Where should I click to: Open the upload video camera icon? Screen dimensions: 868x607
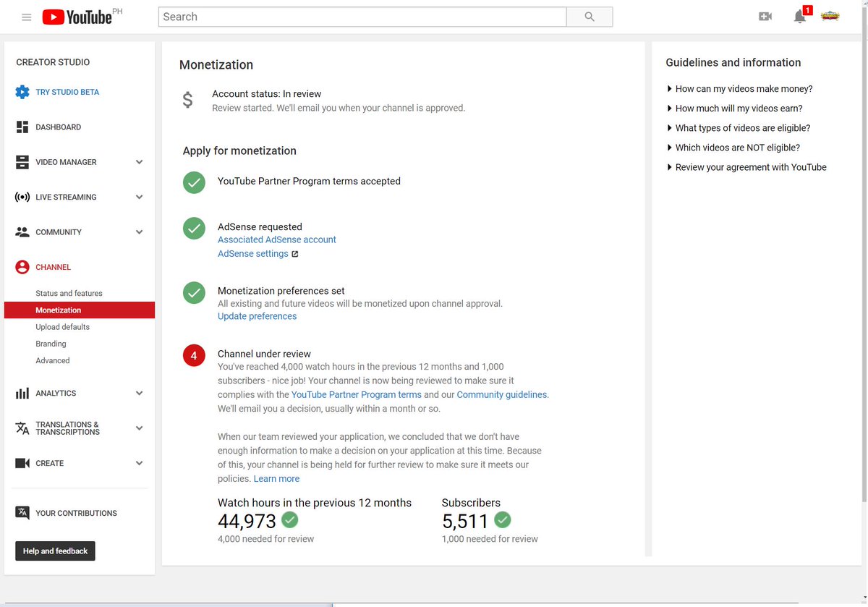pyautogui.click(x=765, y=17)
